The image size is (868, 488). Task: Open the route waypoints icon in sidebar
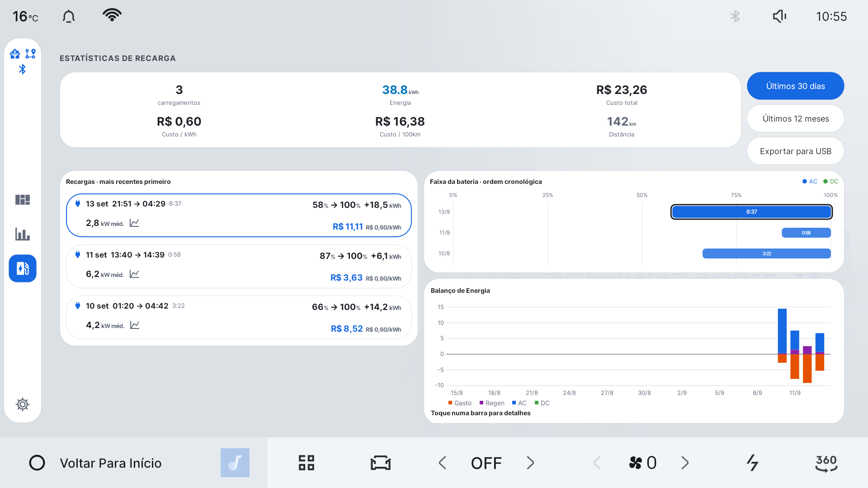coord(30,54)
